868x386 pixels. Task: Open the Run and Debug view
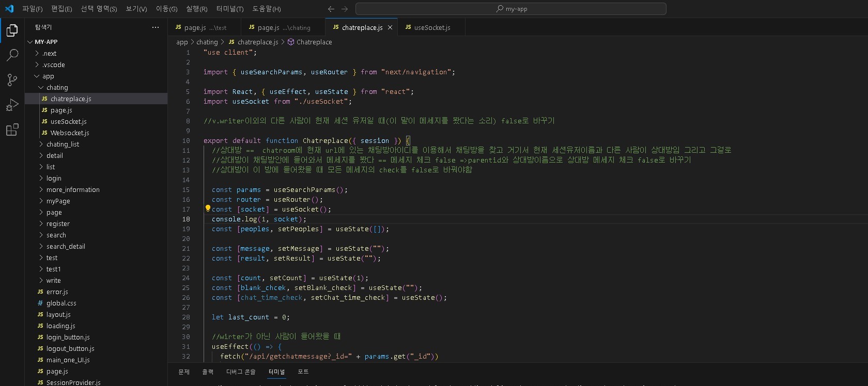pos(12,105)
